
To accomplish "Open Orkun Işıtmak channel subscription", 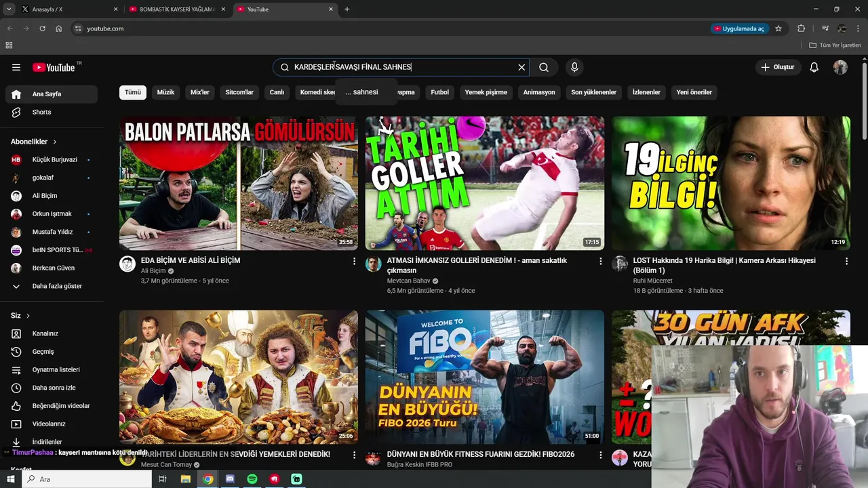I will pos(52,213).
